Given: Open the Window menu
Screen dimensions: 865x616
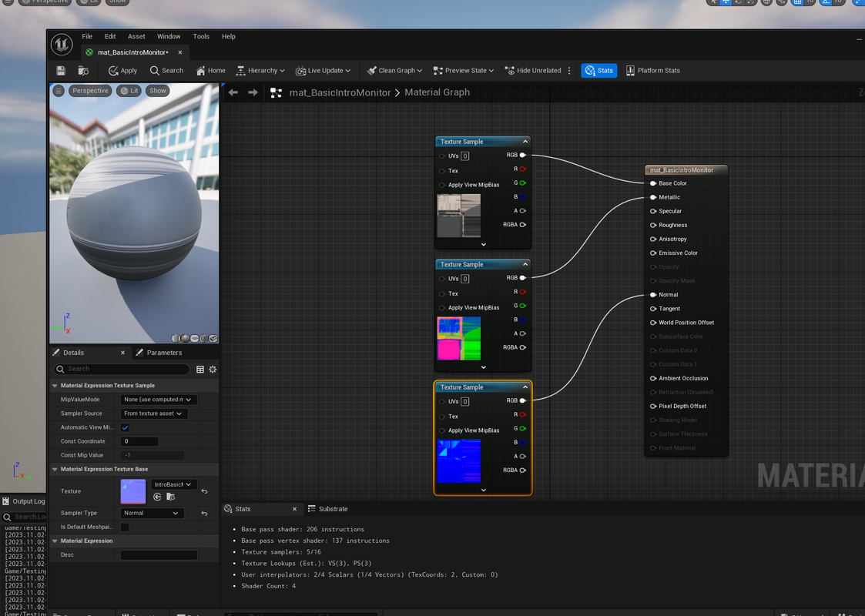Looking at the screenshot, I should [169, 36].
